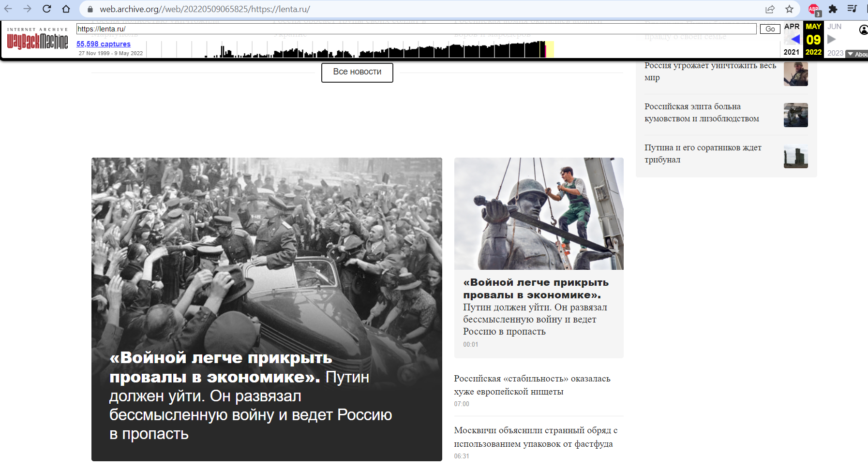Select the APR previous month capture
868x469 pixels.
[x=792, y=27]
